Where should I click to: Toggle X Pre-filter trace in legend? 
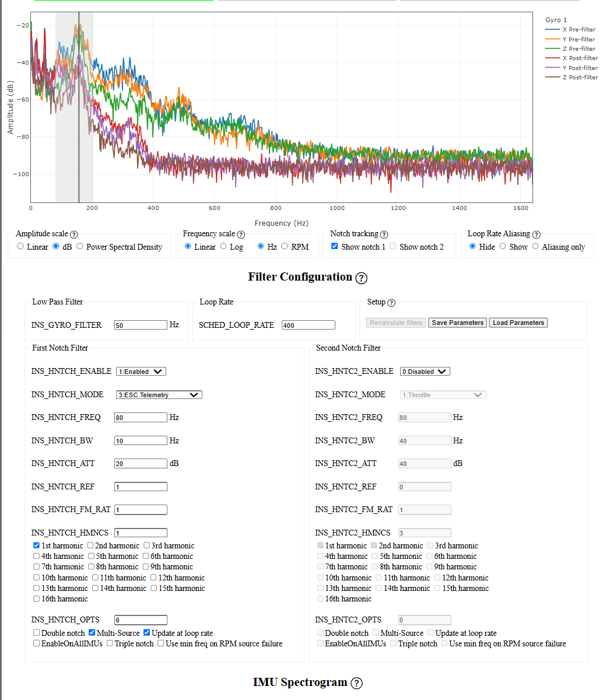tap(570, 29)
